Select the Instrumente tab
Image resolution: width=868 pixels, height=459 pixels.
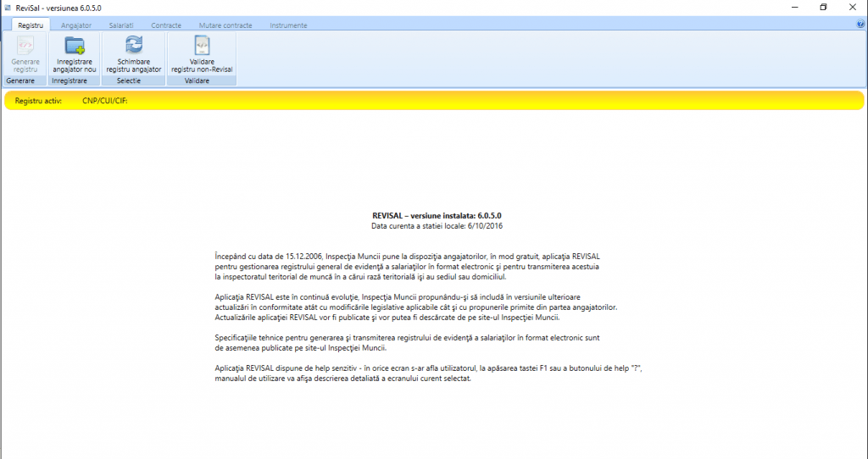click(288, 25)
